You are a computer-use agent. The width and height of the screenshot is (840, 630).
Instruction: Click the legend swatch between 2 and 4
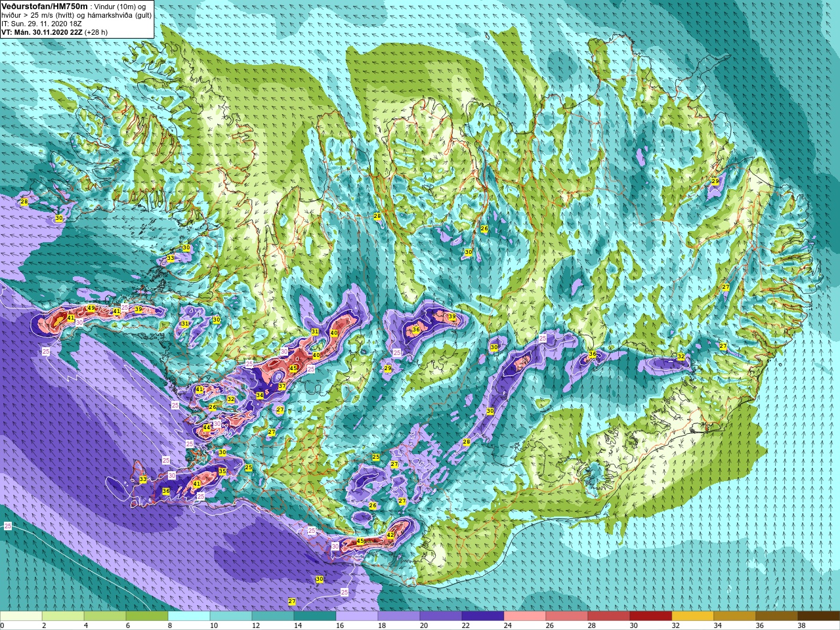(63, 616)
